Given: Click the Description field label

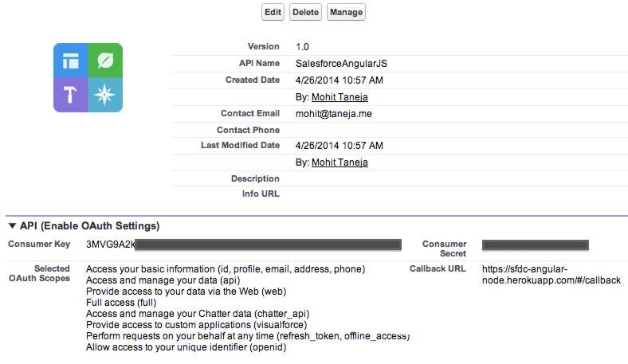Looking at the screenshot, I should tap(255, 178).
